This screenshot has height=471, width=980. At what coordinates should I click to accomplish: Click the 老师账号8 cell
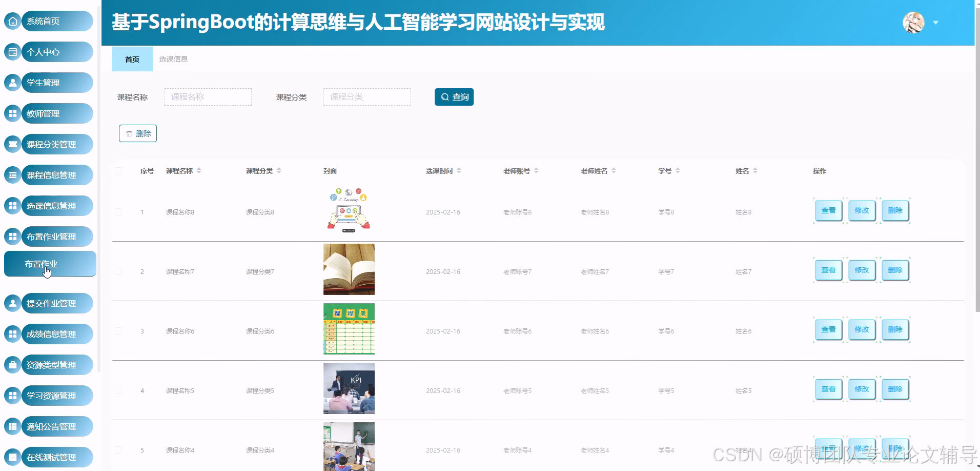517,212
